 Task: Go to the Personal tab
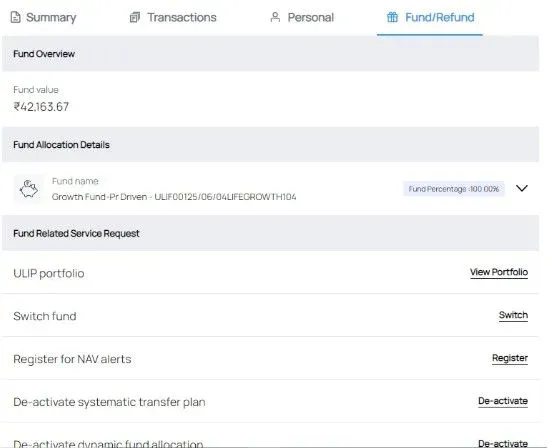click(302, 17)
